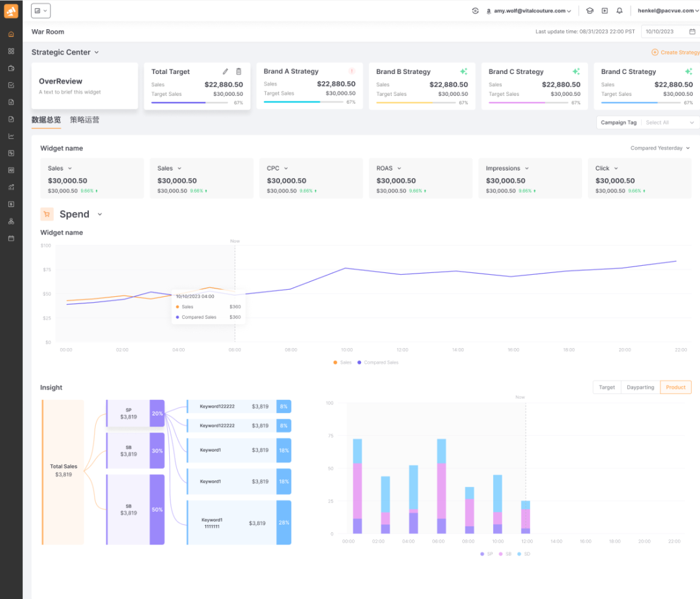Switch to the 数据总览 tab

[46, 120]
